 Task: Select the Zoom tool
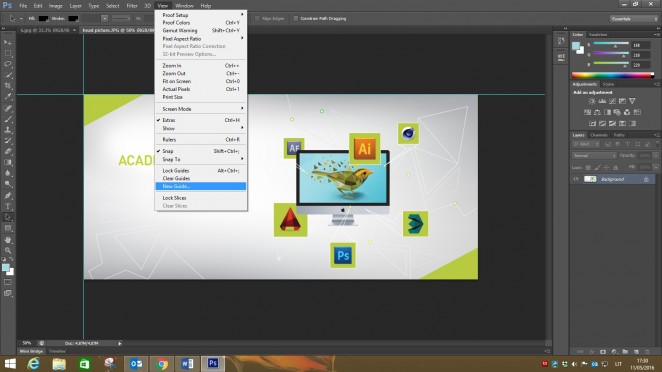click(x=8, y=250)
